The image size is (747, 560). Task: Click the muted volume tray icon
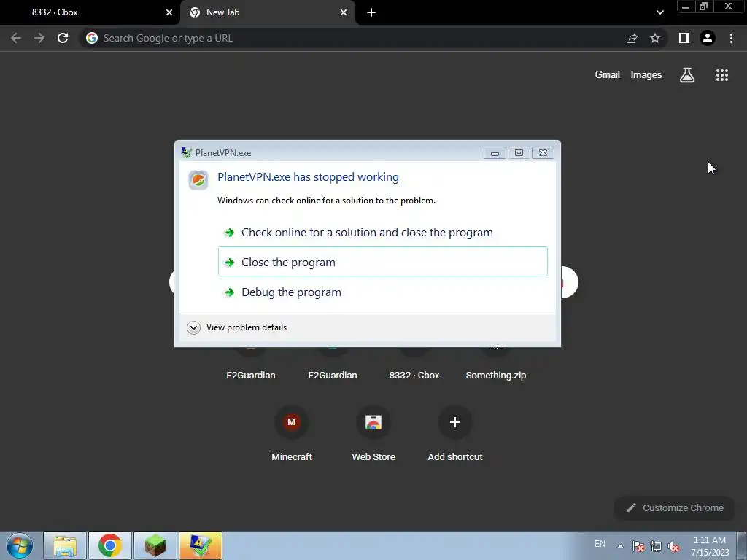click(x=673, y=546)
